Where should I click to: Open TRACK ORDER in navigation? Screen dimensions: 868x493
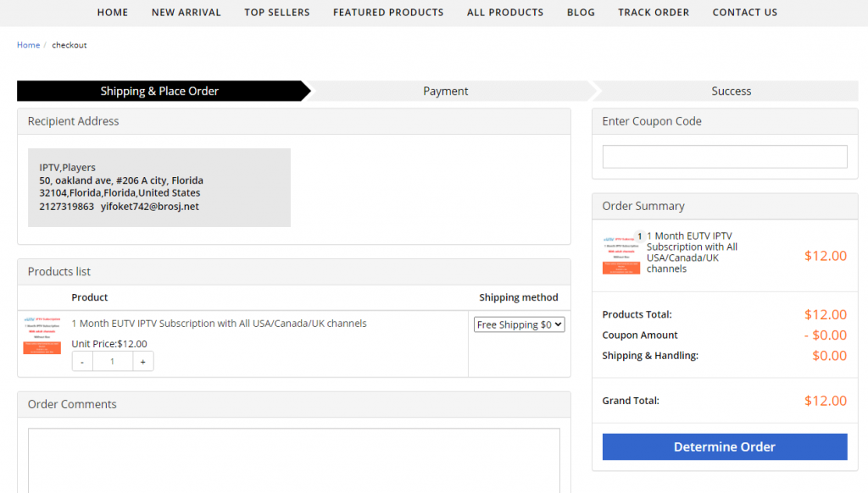654,12
